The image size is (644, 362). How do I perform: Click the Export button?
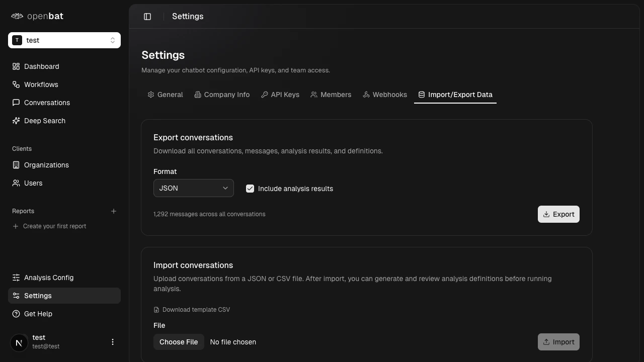point(558,214)
